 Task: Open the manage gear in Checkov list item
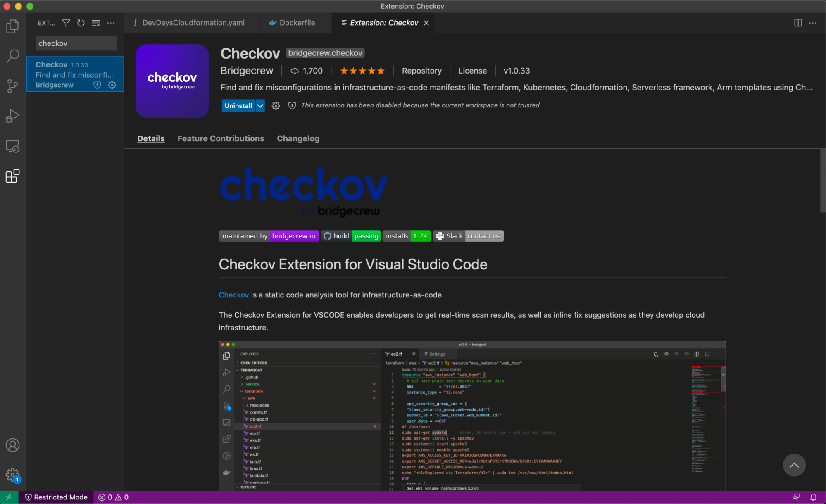(x=112, y=85)
